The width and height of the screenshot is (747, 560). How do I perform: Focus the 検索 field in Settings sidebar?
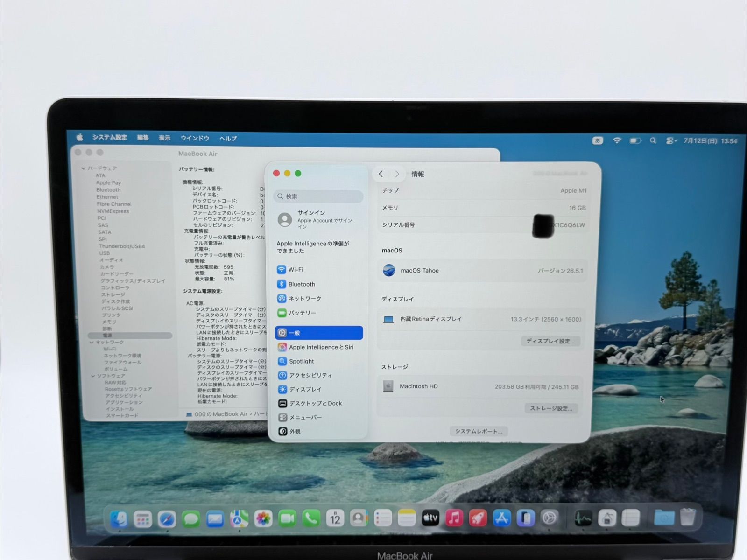319,196
